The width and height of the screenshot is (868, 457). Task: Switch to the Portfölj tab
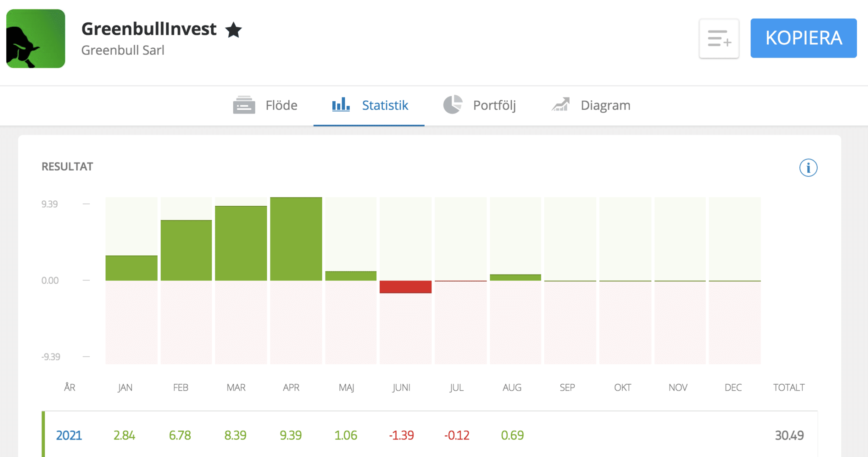[494, 105]
